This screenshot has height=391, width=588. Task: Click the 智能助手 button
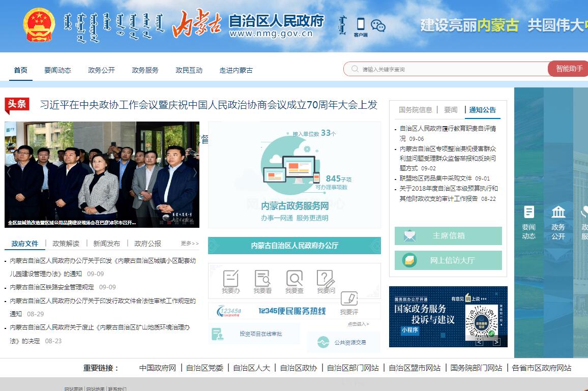click(569, 69)
